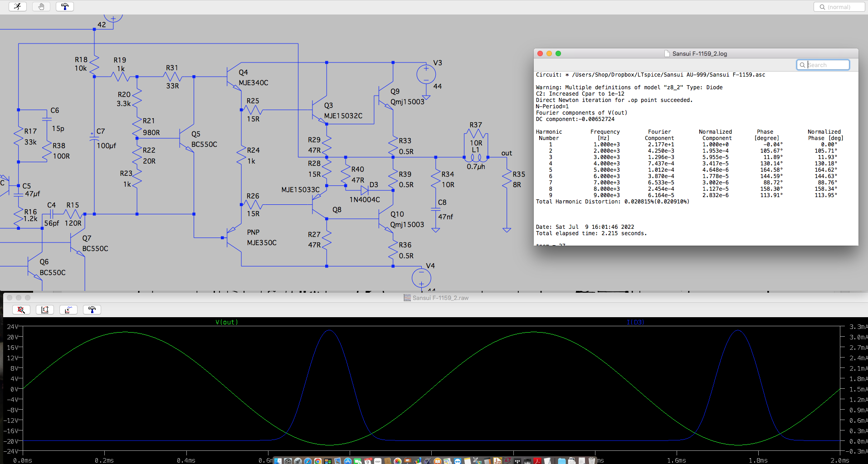
Task: Click the 24V left axis label
Action: (x=13, y=327)
